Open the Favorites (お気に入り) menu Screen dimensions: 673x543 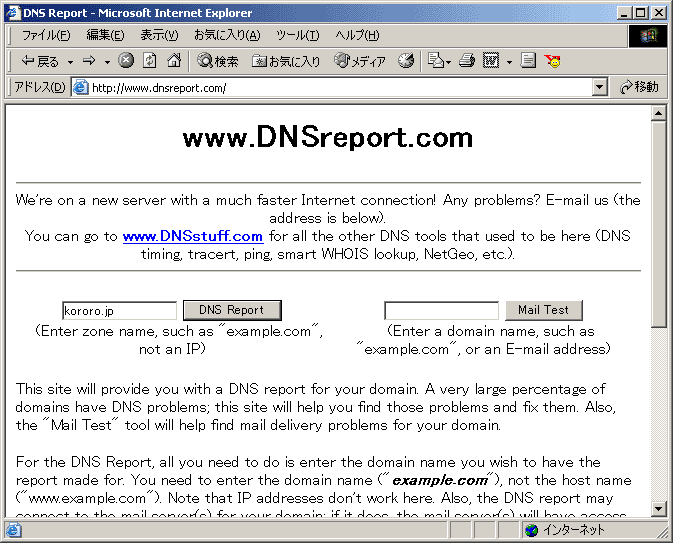point(227,35)
